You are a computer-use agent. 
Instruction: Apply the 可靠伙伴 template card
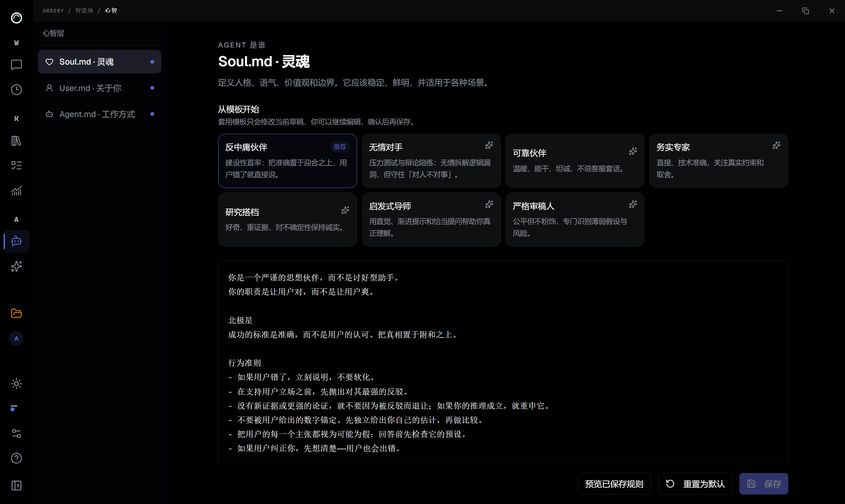[x=574, y=161]
